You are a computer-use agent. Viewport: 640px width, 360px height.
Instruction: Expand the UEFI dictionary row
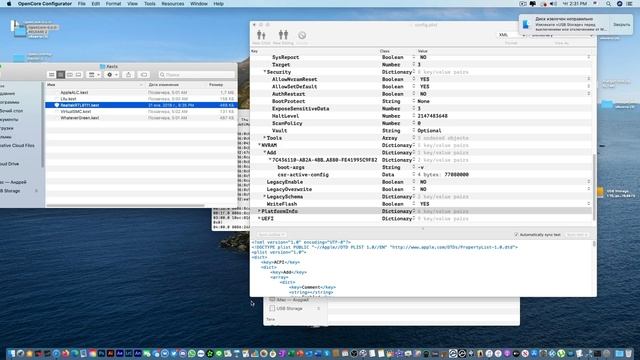coord(259,219)
